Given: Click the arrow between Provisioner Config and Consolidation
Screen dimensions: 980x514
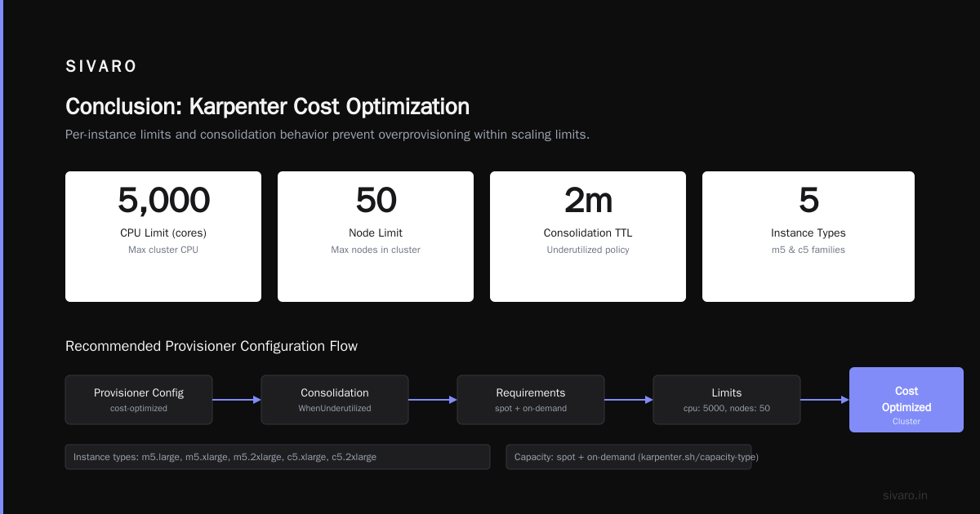Looking at the screenshot, I should 237,400.
